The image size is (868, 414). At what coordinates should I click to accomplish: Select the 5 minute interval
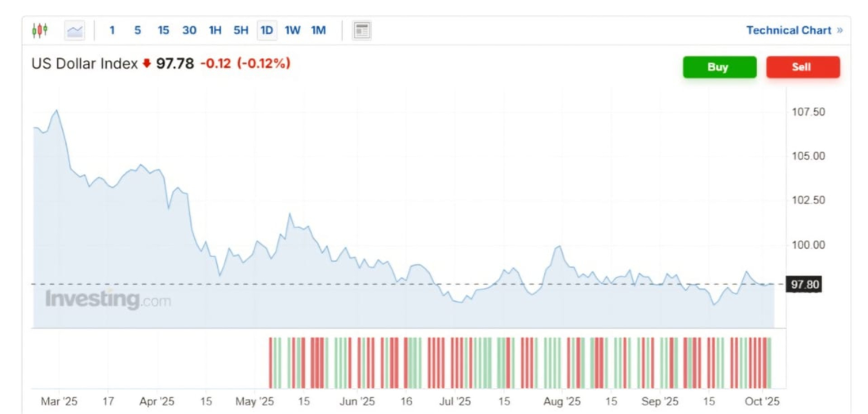click(137, 30)
